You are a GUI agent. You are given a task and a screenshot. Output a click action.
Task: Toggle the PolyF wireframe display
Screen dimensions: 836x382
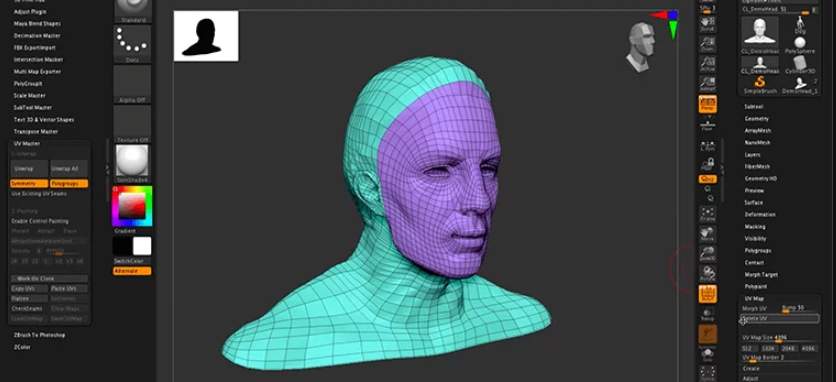click(x=708, y=294)
